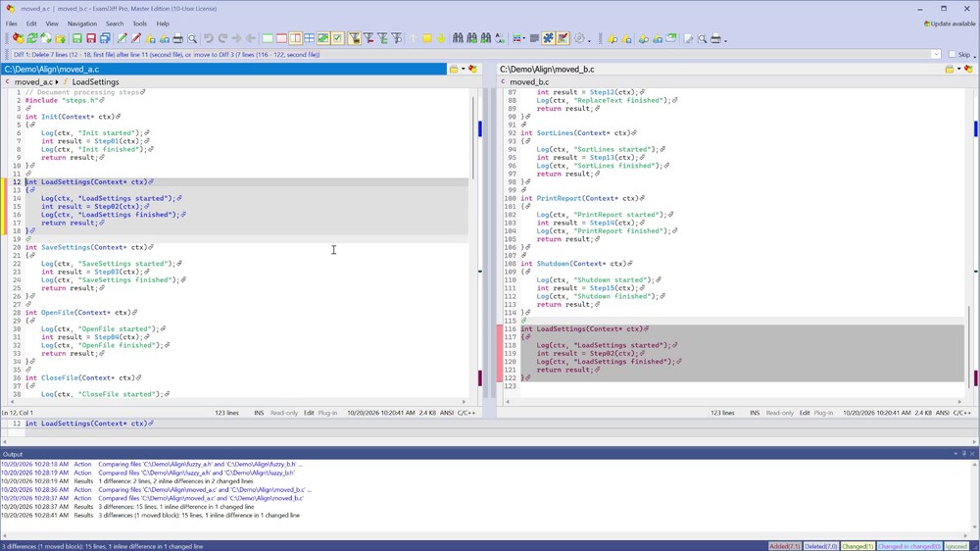Click the first binoculars Find icon
The width and height of the screenshot is (980, 551).
click(x=458, y=39)
